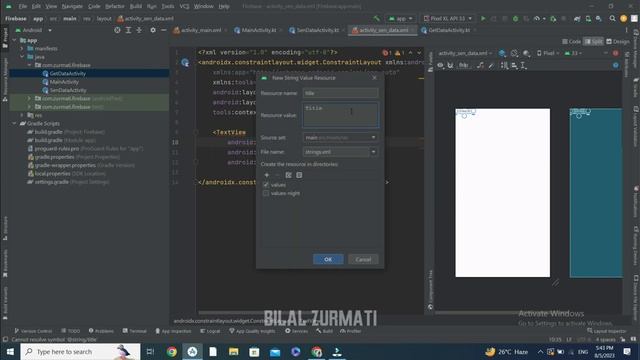Open the Terminal tool window
The width and height of the screenshot is (640, 360).
135,331
